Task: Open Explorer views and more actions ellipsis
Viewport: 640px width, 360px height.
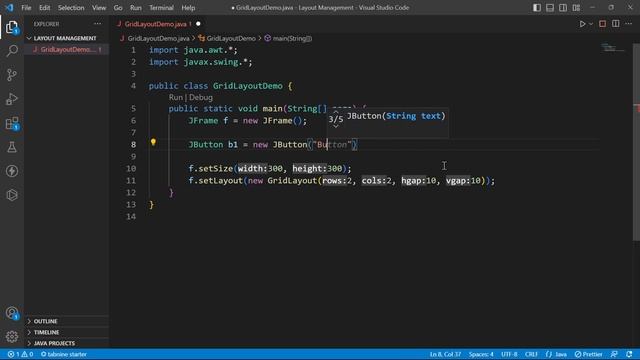Action: (98, 24)
